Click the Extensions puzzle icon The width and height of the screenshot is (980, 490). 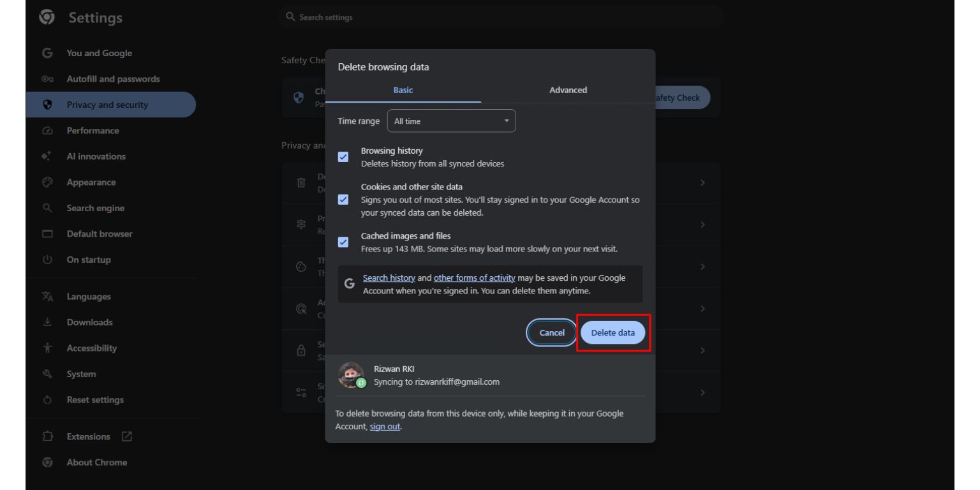point(47,436)
